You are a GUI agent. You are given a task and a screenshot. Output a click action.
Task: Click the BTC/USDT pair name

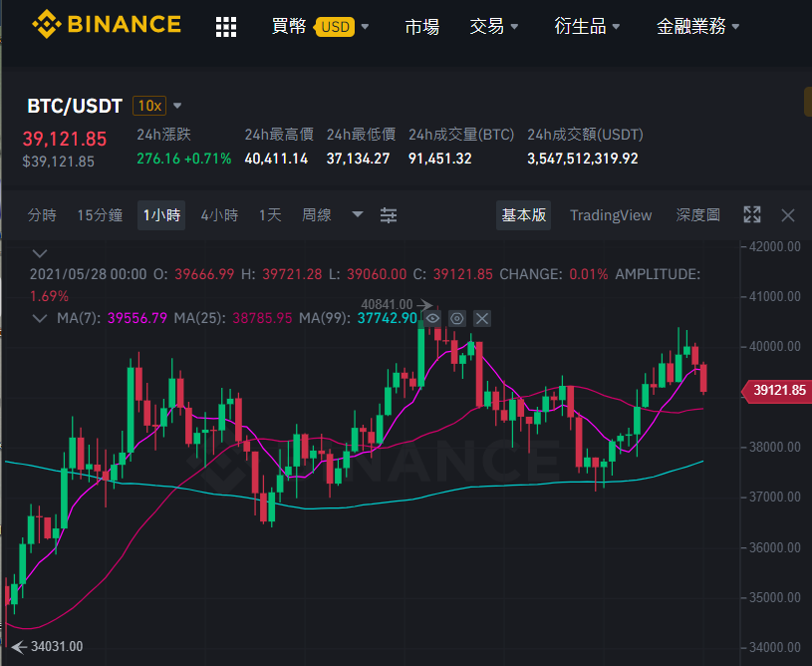[75, 106]
